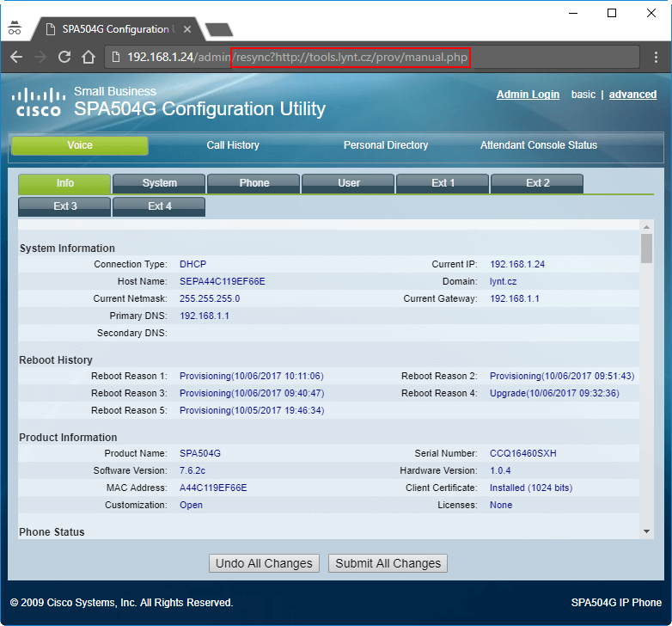Click the incognito icon
672x626 pixels.
tap(15, 28)
